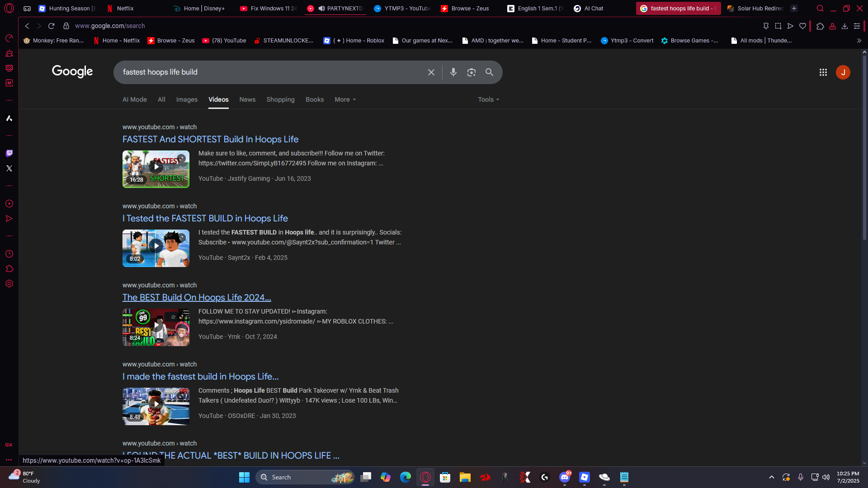Reload the page
Screen dimensions: 868x488
pos(52,26)
